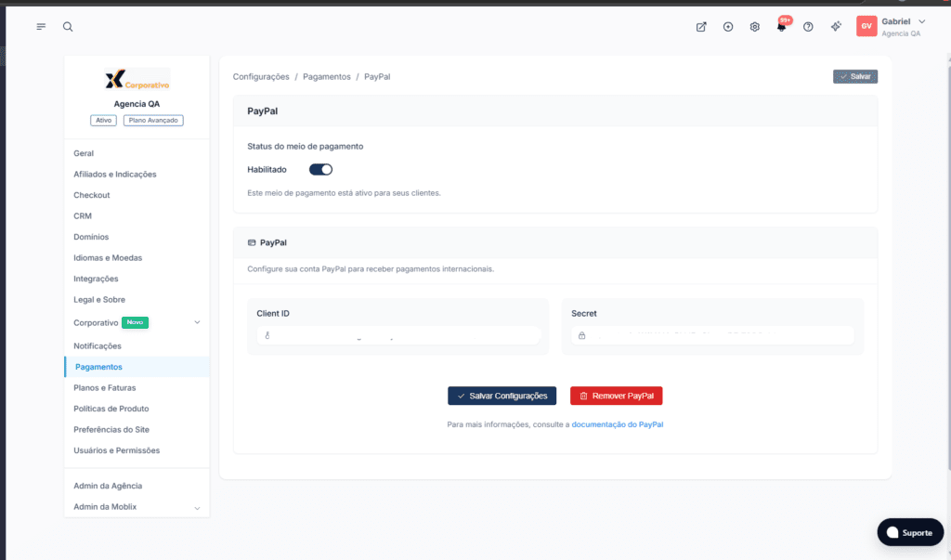Open Preferências do Site
This screenshot has width=951, height=560.
[x=111, y=430]
